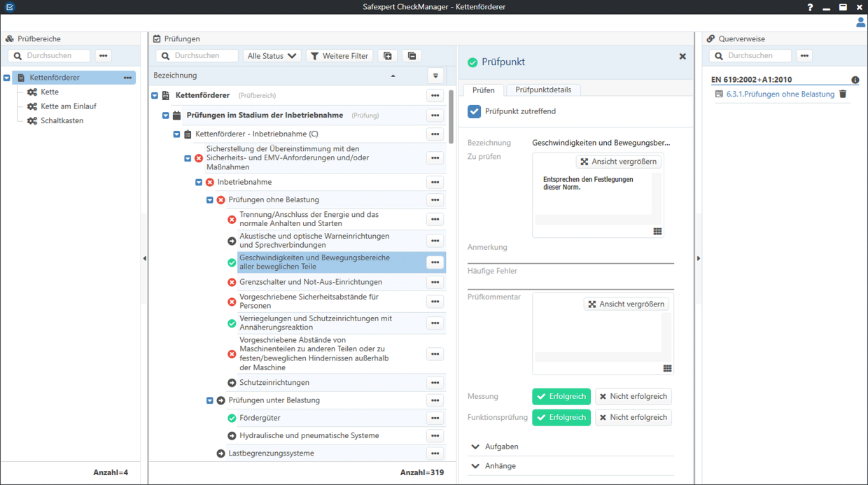The image size is (868, 485).
Task: Toggle Messung to Nicht erfolgreich
Action: [x=633, y=396]
